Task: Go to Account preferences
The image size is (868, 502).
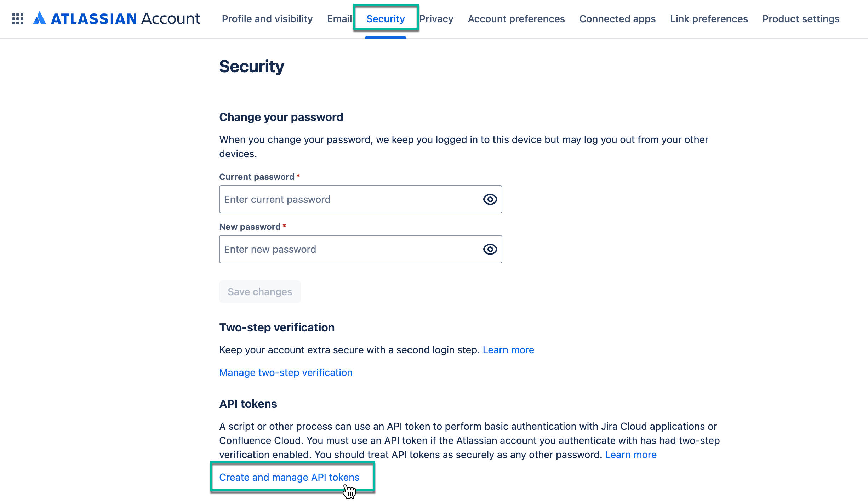Action: coord(516,19)
